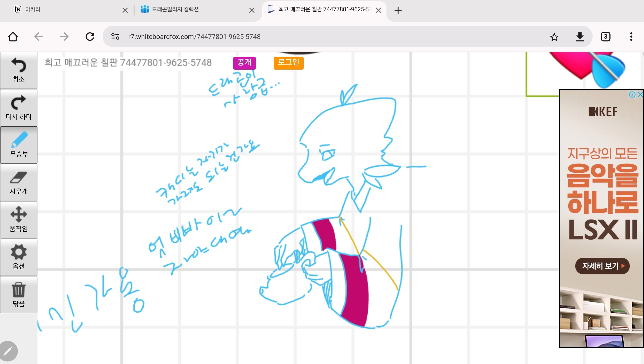Image resolution: width=644 pixels, height=364 pixels.
Task: Select the eraser (지우개) tool
Action: (19, 183)
